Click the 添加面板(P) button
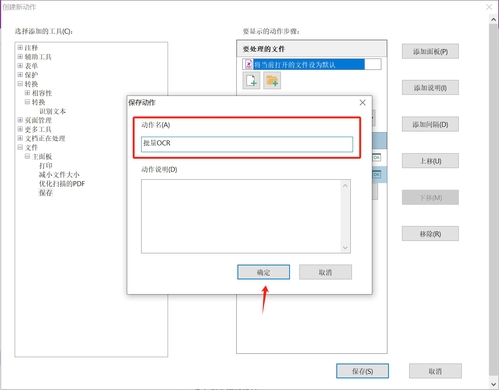The height and width of the screenshot is (390, 499). point(430,51)
